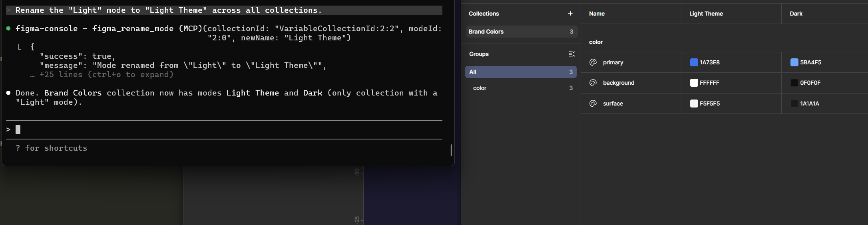Open the 0F0F0F dark color swatch
868x225 pixels.
pyautogui.click(x=794, y=83)
